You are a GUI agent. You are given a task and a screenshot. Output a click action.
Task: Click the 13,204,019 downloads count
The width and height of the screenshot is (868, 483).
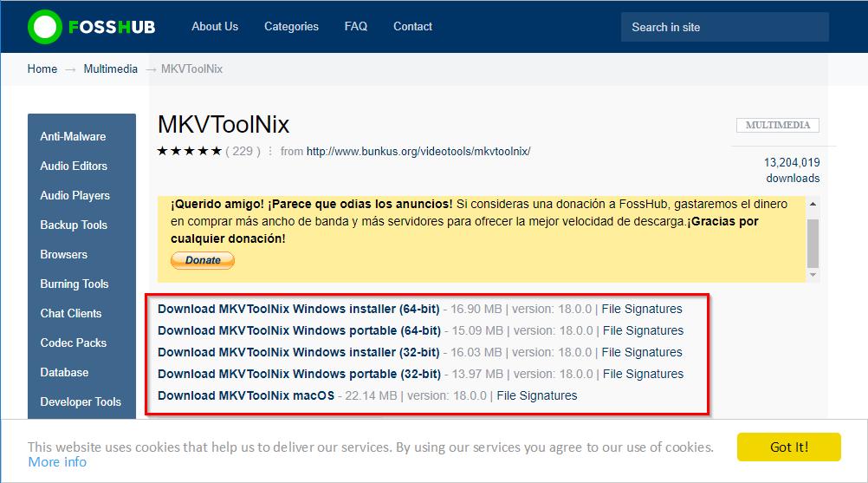point(792,170)
